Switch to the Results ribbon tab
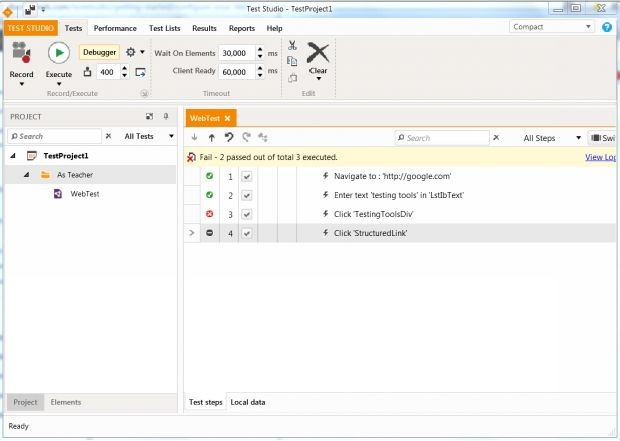Viewport: 620px width, 441px height. pyautogui.click(x=204, y=28)
